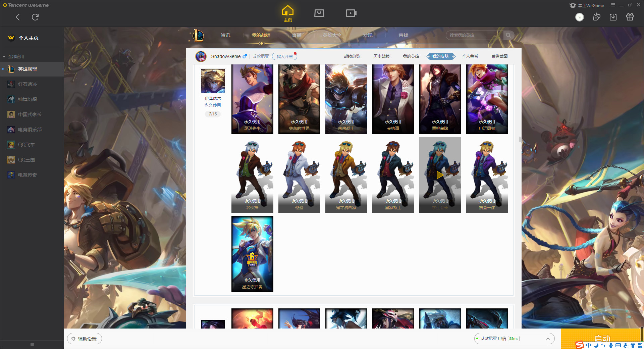Image resolution: width=644 pixels, height=349 pixels.
Task: Open the 光执事 skin card
Action: click(x=393, y=99)
